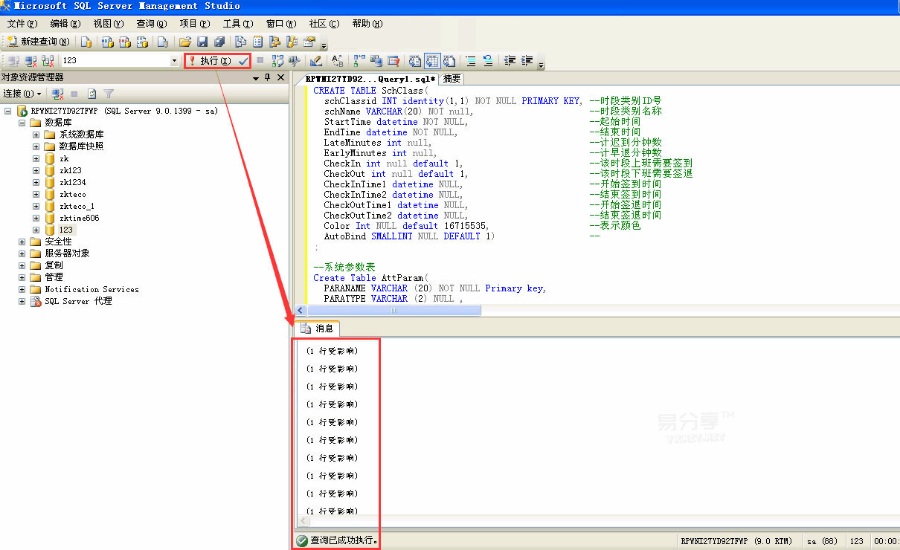Click the Design Query in Editor icon
The image size is (900, 550).
click(x=316, y=60)
